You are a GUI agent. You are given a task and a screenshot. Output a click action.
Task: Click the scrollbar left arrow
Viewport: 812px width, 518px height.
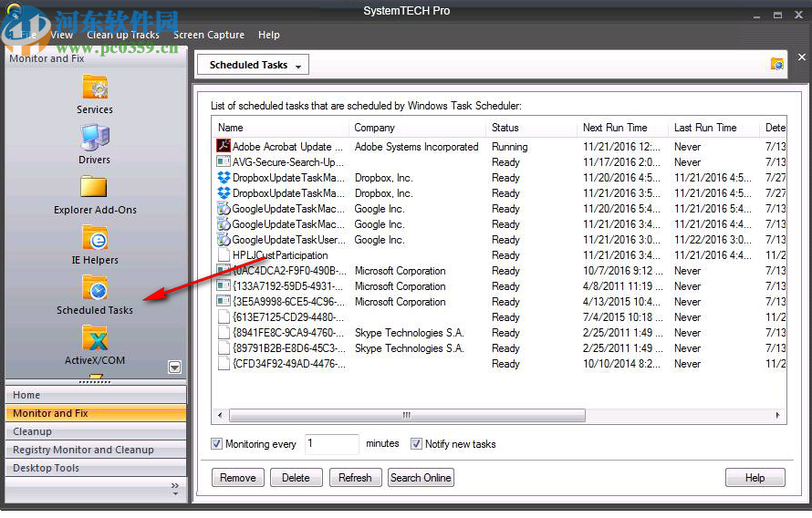coord(220,415)
